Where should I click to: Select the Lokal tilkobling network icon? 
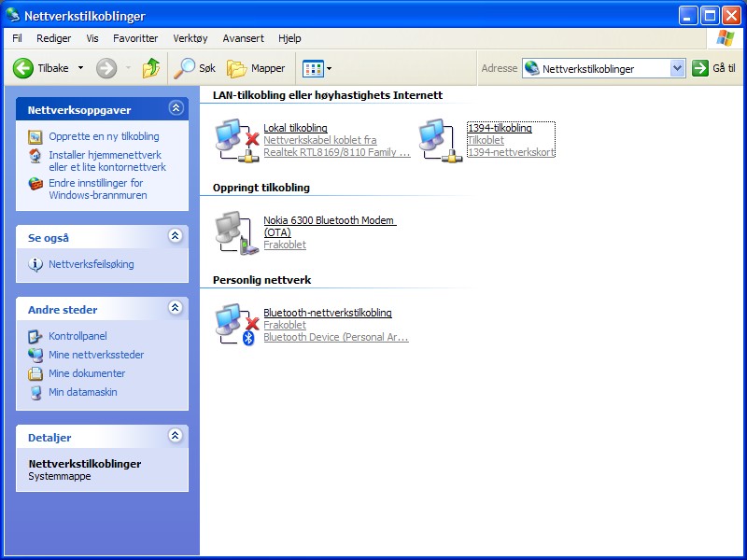tap(237, 140)
